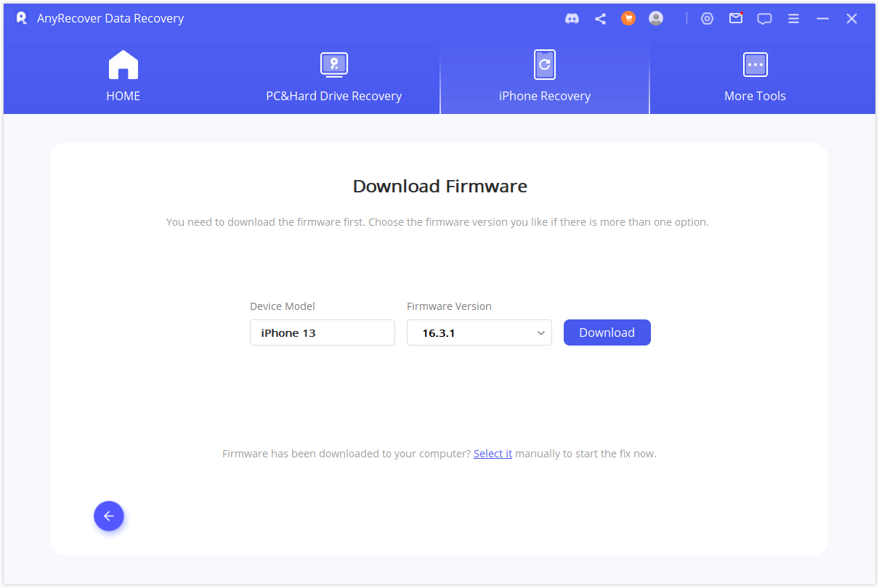The height and width of the screenshot is (588, 879).
Task: Open the Discord community icon
Action: [572, 18]
